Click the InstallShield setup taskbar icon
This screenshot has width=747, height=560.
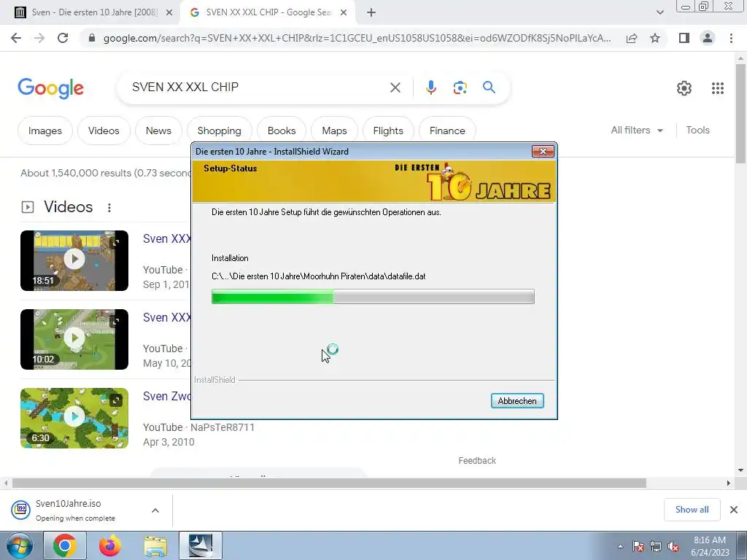click(201, 545)
